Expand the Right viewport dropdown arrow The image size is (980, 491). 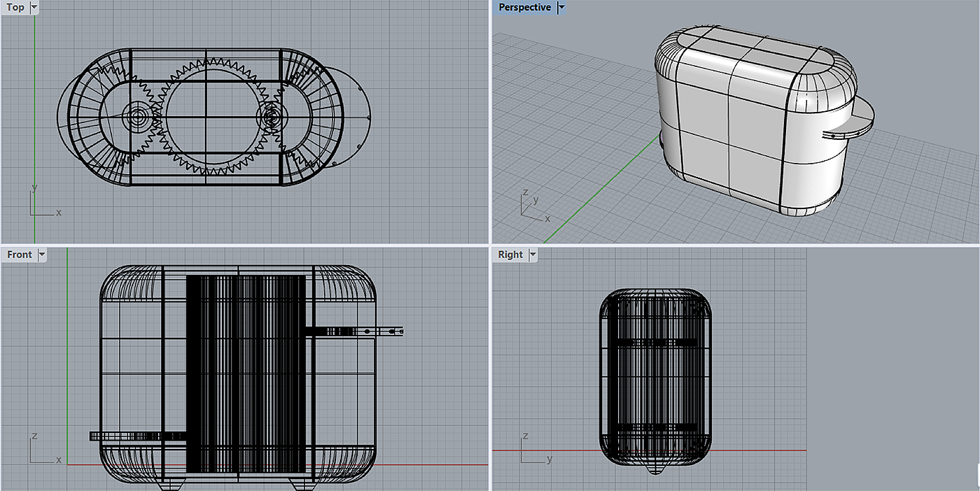click(x=533, y=255)
